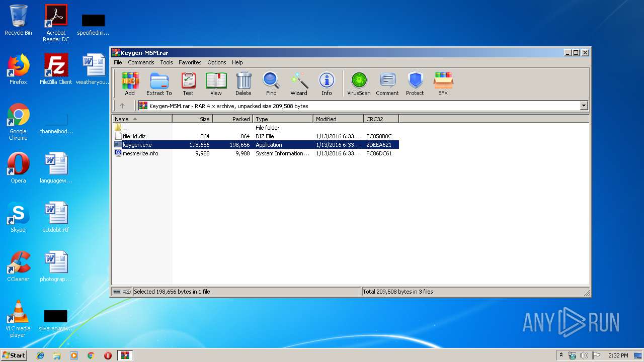Open FileZilla Client desktop shortcut
Viewport: 644px width, 362px height.
pos(56,69)
